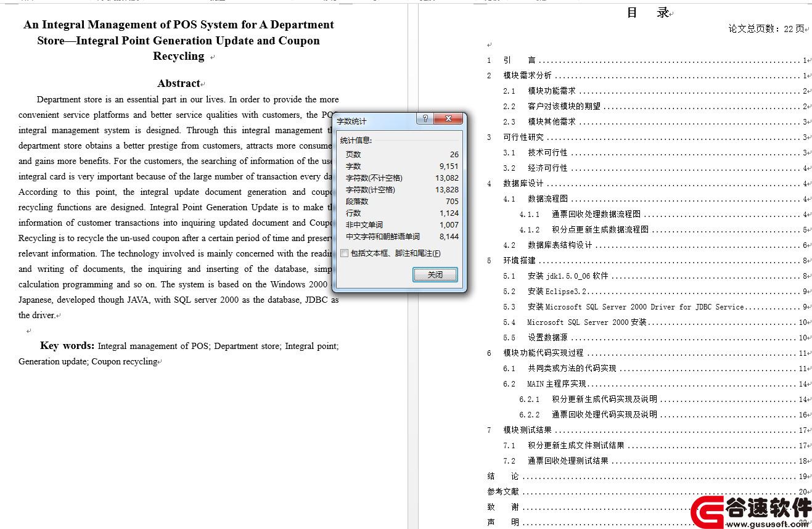Viewport: 812px width, 529px height.
Task: Click 'Generation update; Coupon recycling' keywords line
Action: coord(88,362)
